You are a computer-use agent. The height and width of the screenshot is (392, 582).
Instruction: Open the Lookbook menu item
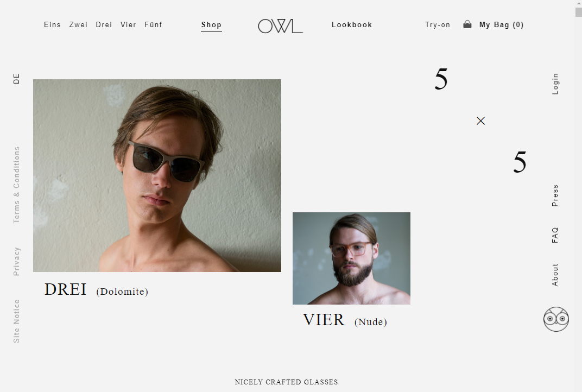(x=352, y=25)
